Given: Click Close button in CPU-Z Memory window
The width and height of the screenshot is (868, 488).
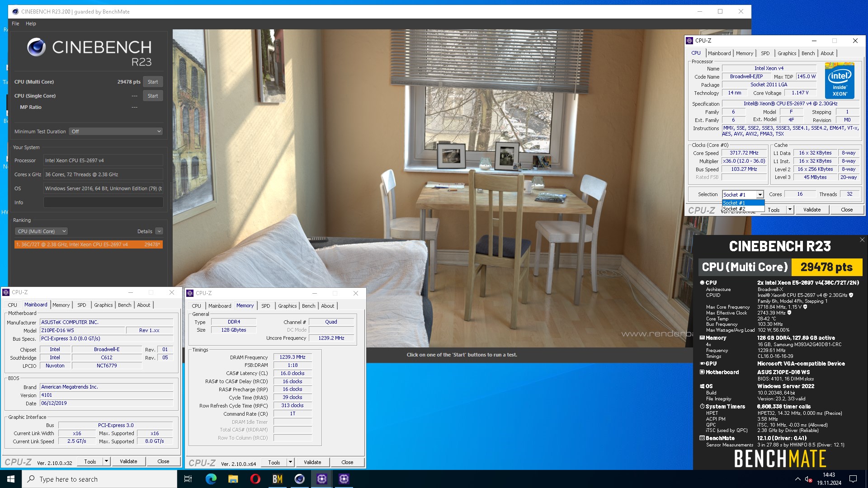Looking at the screenshot, I should tap(347, 462).
